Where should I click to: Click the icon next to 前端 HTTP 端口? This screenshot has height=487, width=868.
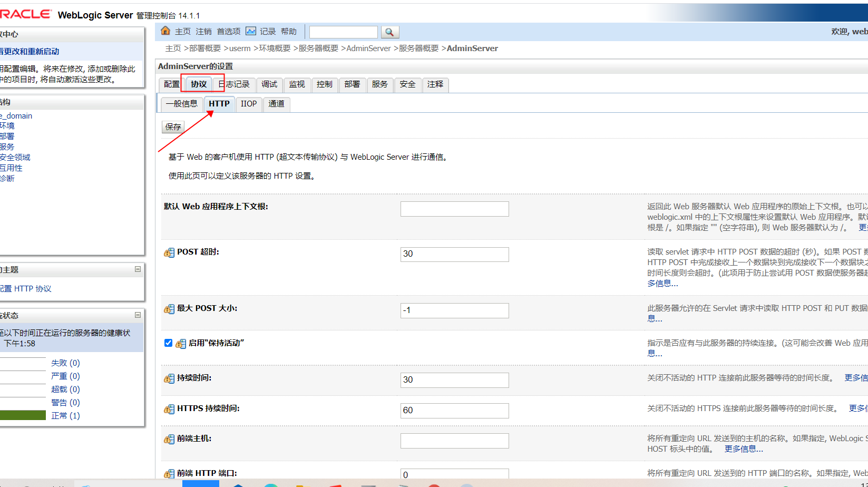(x=169, y=473)
